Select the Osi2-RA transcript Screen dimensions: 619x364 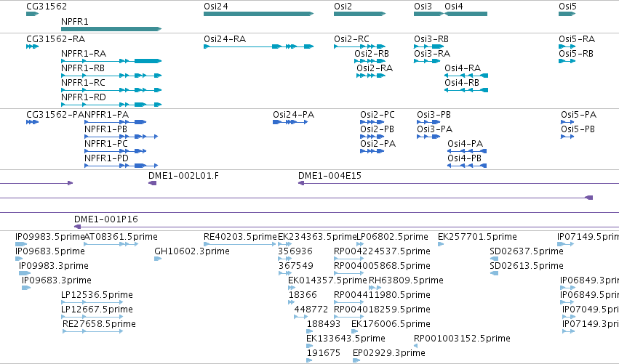(x=371, y=76)
